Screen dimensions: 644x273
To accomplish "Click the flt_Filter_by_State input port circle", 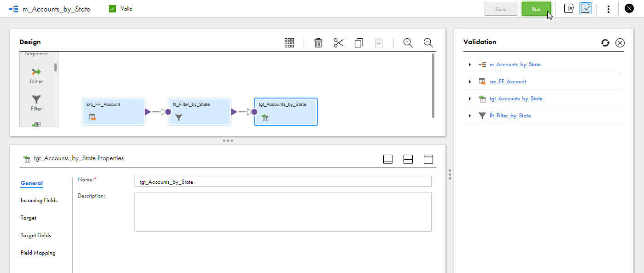I will click(x=168, y=112).
